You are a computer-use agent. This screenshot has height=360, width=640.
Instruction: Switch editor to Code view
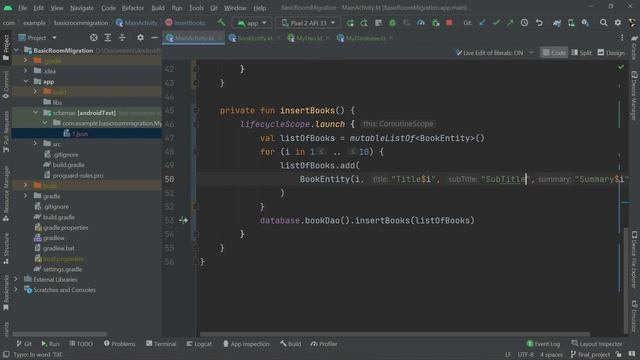[554, 53]
